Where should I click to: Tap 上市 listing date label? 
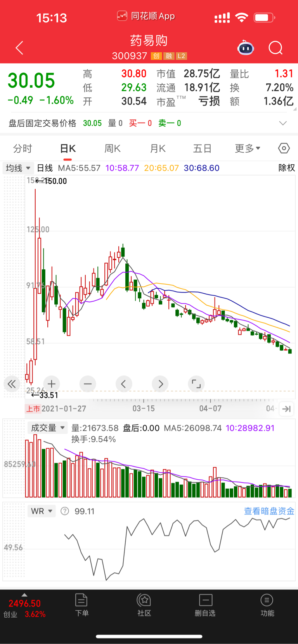[x=33, y=409]
